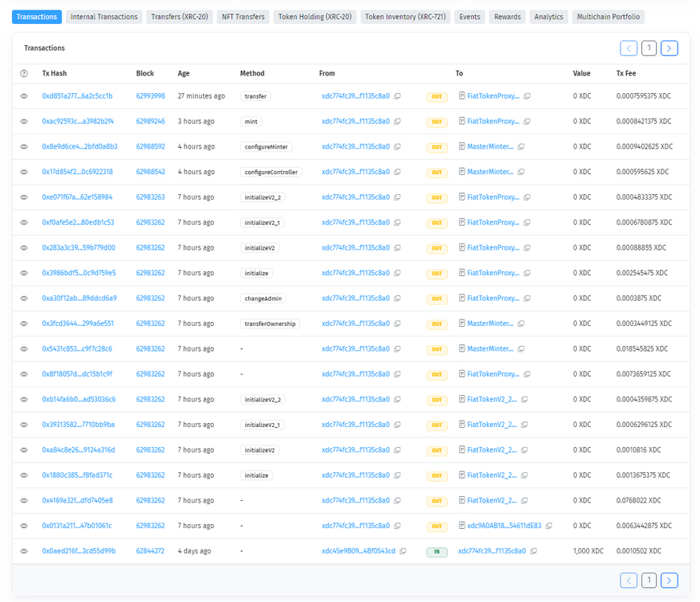
Task: Click page number 1 at the top pagination
Action: click(649, 49)
